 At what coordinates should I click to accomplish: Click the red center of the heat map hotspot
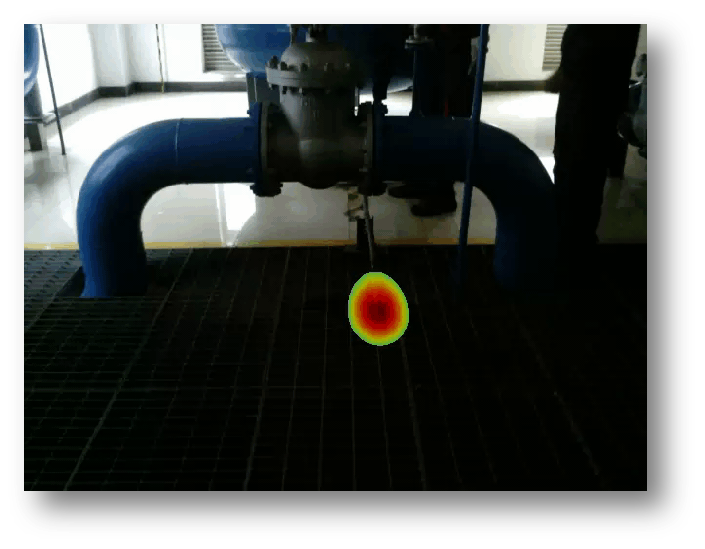tap(378, 311)
